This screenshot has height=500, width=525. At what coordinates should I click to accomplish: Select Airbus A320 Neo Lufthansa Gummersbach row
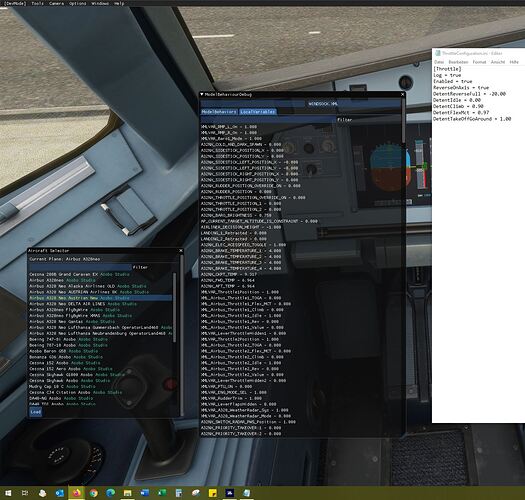click(x=100, y=327)
